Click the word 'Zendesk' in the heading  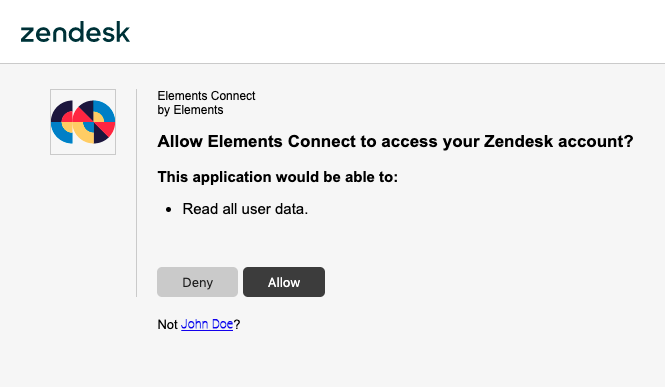518,142
